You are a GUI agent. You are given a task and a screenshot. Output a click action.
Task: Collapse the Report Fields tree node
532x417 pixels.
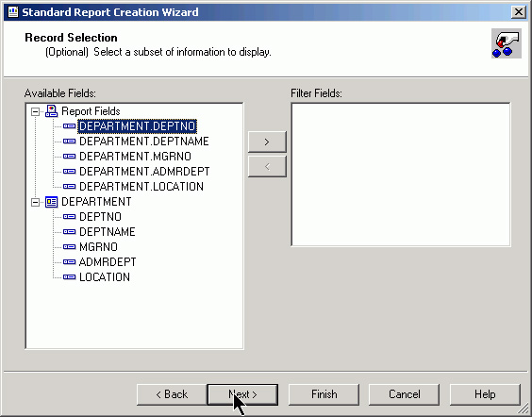[35, 111]
